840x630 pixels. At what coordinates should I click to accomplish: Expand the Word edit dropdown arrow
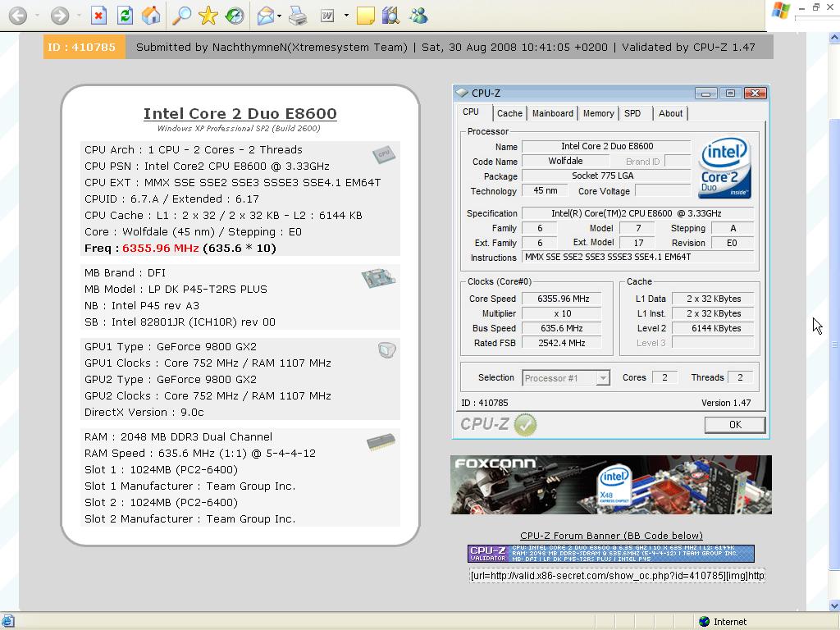point(346,16)
